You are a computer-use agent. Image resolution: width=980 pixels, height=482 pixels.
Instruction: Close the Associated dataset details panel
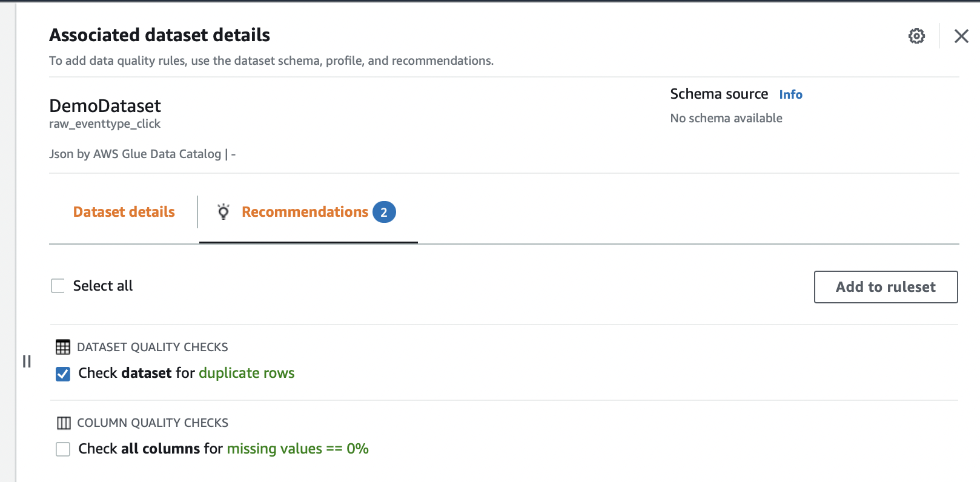[x=961, y=36]
